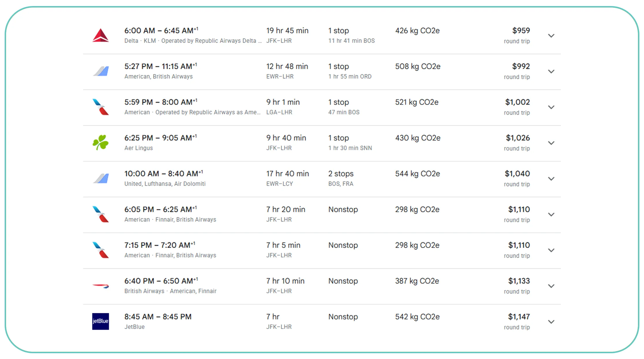
Task: Select the 10:00 AM – 8:40 AM flight
Action: (322, 179)
